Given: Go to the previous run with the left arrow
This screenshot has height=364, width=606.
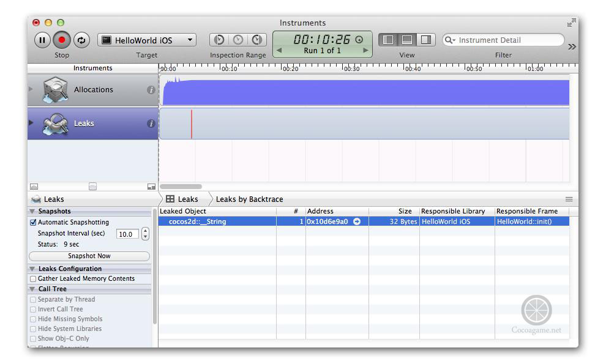Looking at the screenshot, I should pyautogui.click(x=279, y=51).
